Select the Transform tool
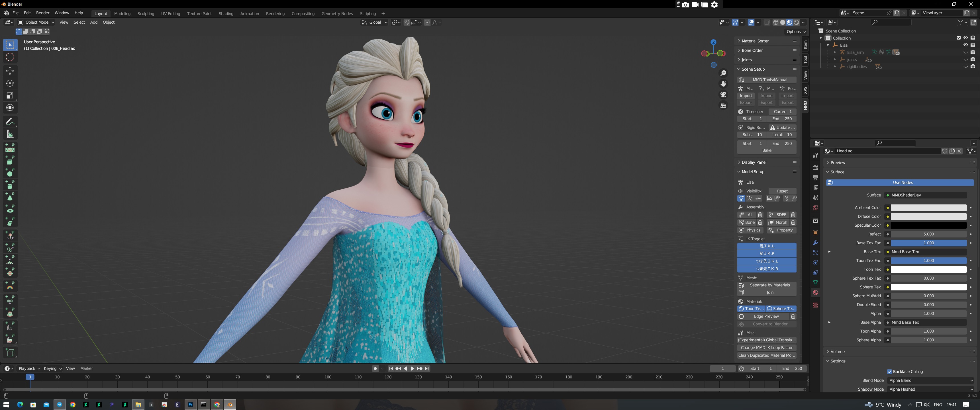The height and width of the screenshot is (410, 980). click(10, 108)
